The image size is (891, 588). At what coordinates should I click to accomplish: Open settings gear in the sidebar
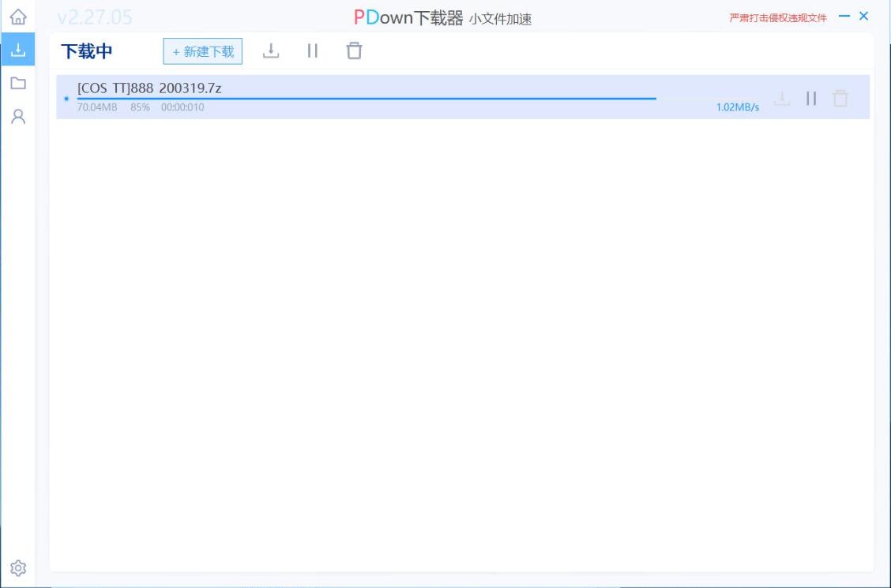coord(18,567)
